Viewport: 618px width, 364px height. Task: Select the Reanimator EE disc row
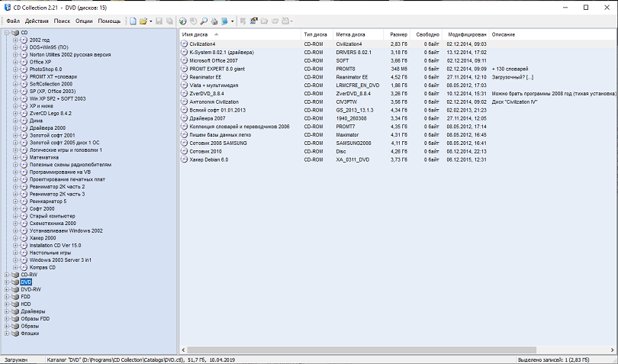pyautogui.click(x=398, y=77)
